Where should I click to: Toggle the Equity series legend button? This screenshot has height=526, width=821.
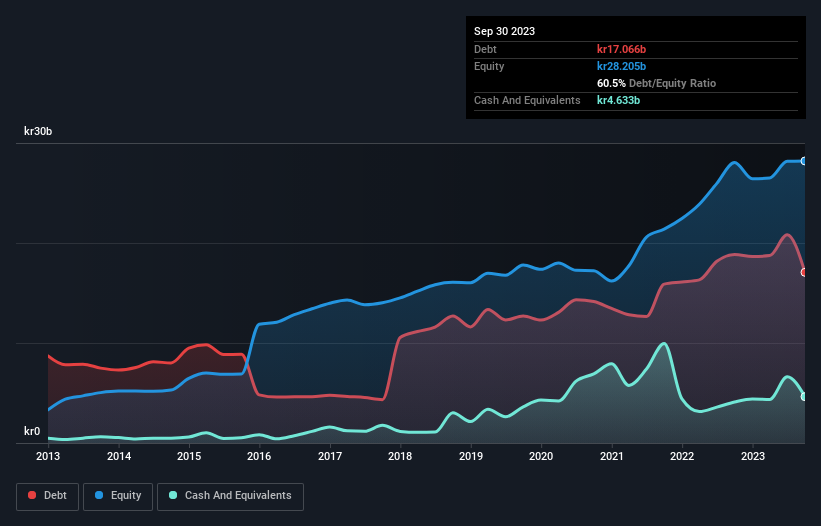coord(118,496)
